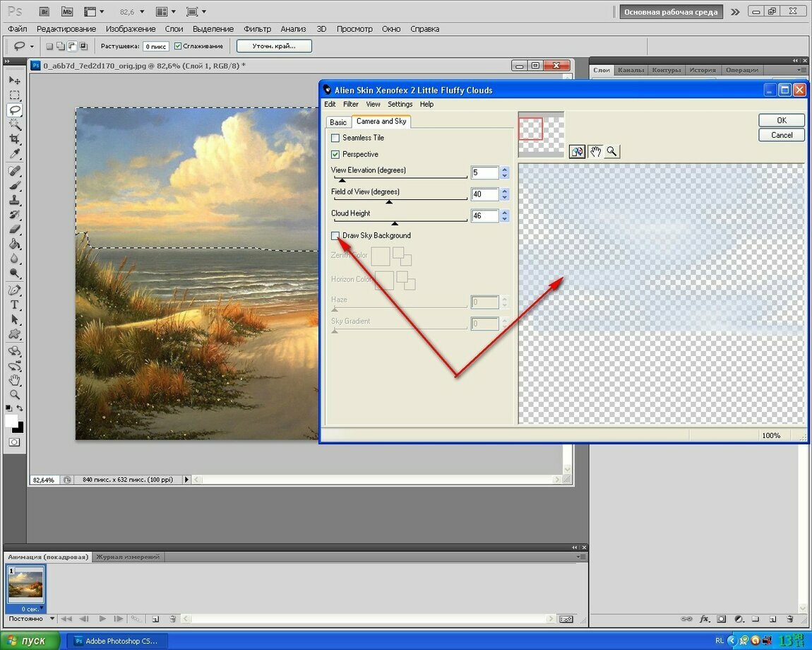Select the Eyedropper tool
Viewport: 812px width, 650px height.
pos(15,153)
